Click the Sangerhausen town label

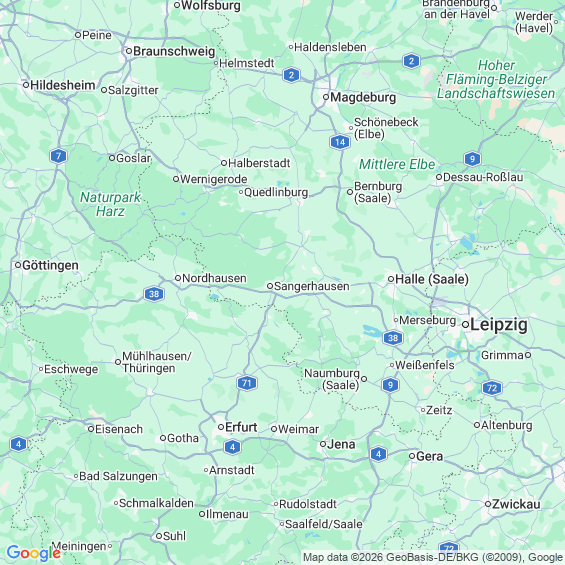(312, 286)
